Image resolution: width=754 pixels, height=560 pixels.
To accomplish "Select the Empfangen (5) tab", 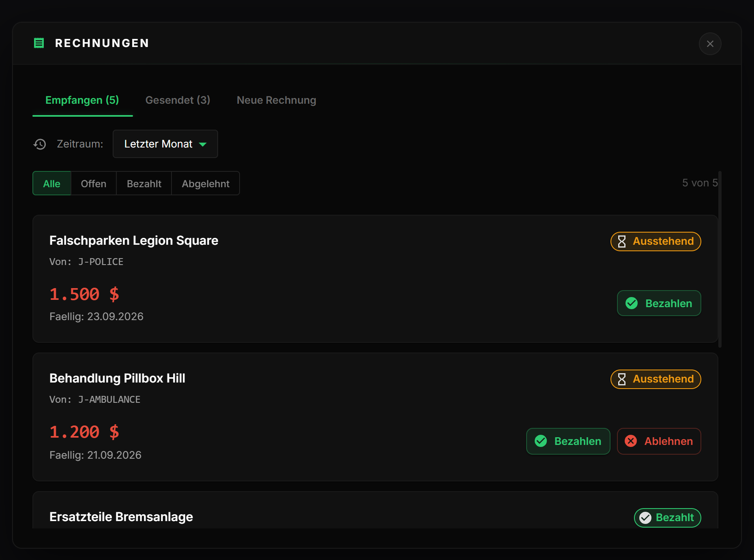I will coord(82,100).
